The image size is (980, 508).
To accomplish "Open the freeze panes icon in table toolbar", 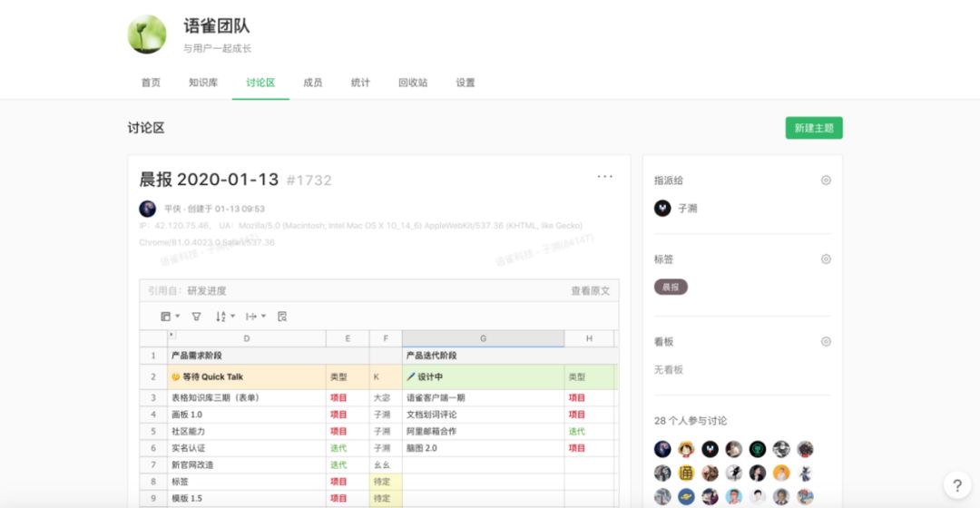I will (x=166, y=317).
